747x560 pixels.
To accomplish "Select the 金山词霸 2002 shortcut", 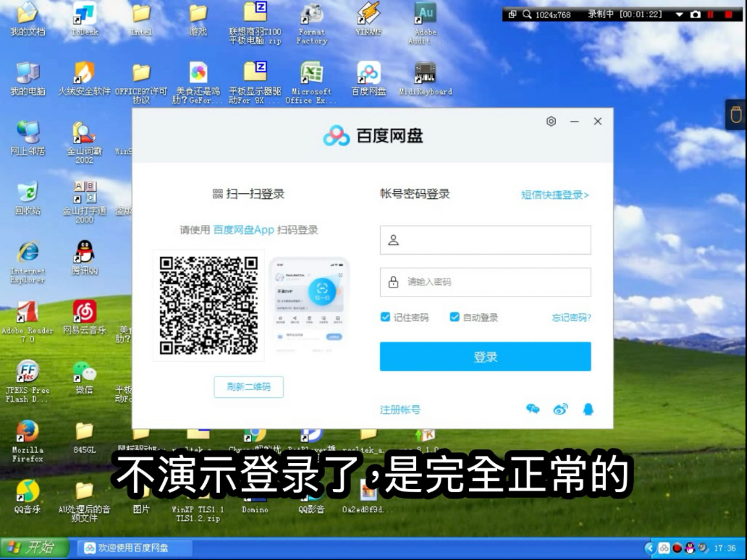I will click(84, 142).
